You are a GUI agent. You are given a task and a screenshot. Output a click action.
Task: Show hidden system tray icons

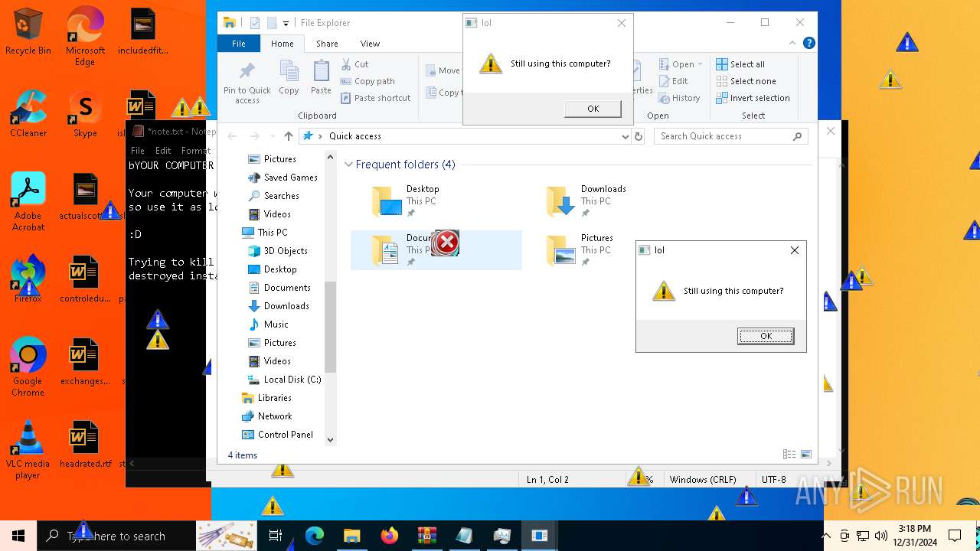[x=826, y=536]
